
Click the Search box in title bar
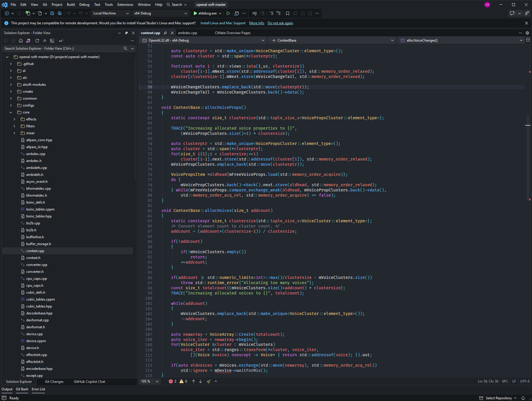click(177, 5)
